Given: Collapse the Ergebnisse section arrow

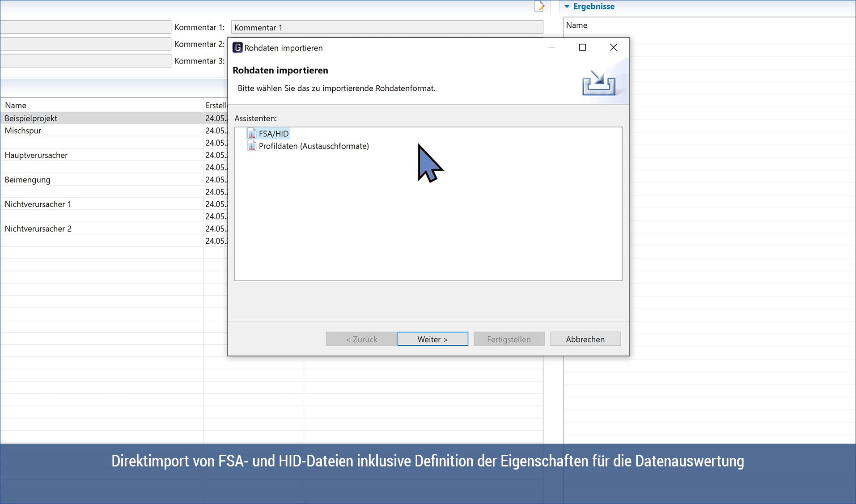Looking at the screenshot, I should coord(567,6).
